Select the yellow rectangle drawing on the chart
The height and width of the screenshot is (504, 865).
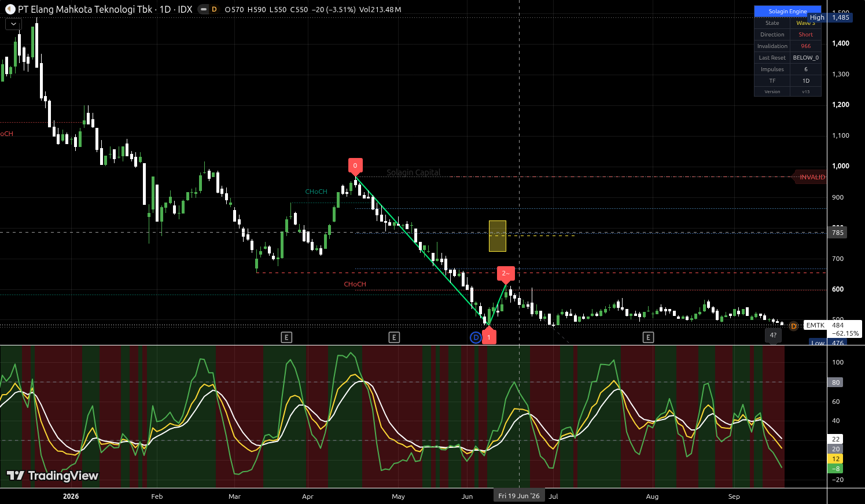(498, 236)
